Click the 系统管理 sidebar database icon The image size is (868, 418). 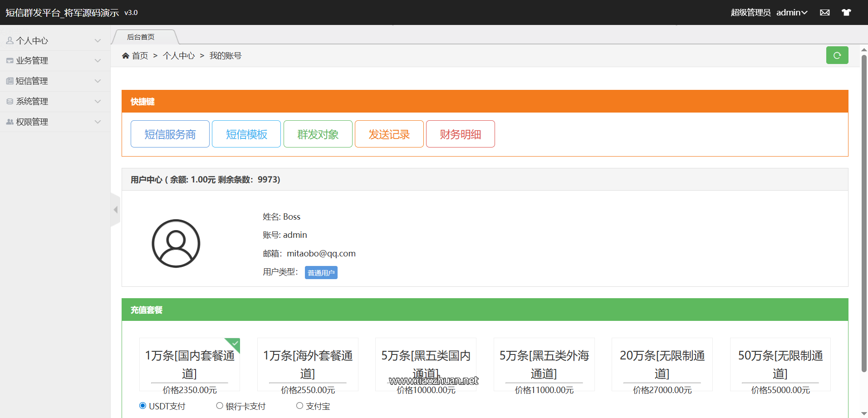point(10,101)
